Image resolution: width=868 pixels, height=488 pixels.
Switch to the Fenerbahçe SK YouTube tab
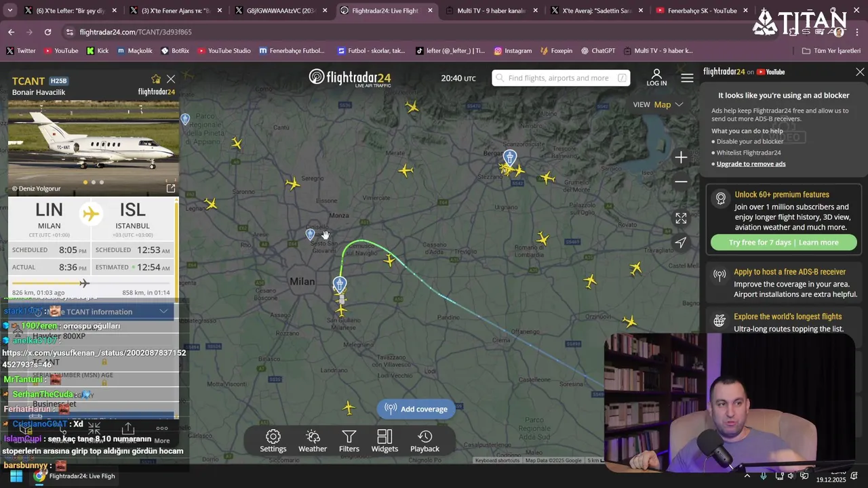[702, 11]
